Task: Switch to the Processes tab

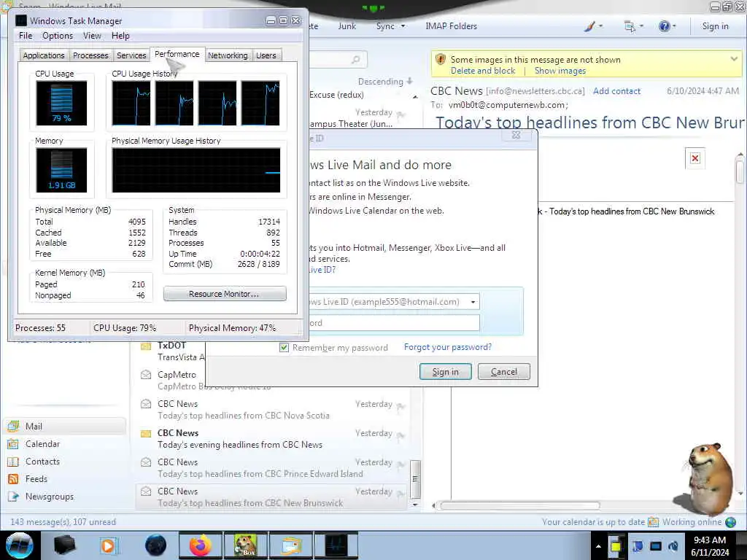Action: tap(90, 55)
